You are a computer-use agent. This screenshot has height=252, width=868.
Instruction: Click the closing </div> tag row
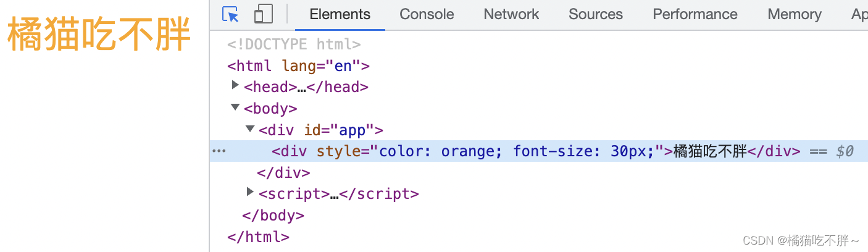[283, 172]
